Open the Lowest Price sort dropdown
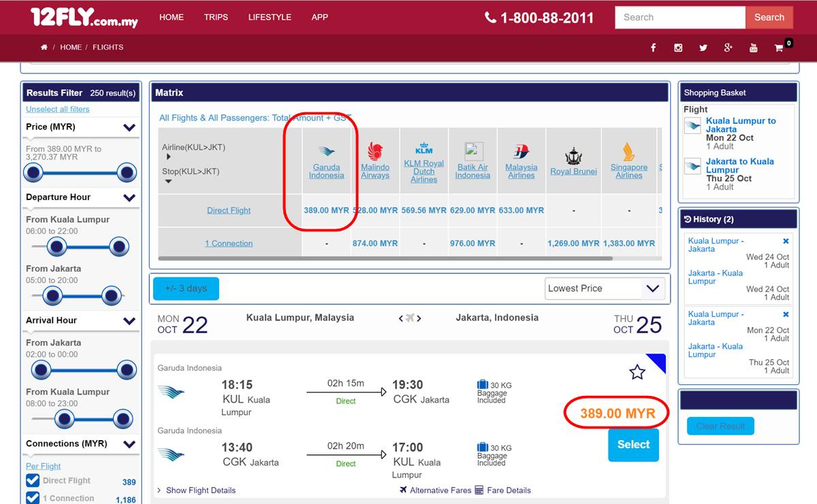The image size is (817, 504). point(605,288)
